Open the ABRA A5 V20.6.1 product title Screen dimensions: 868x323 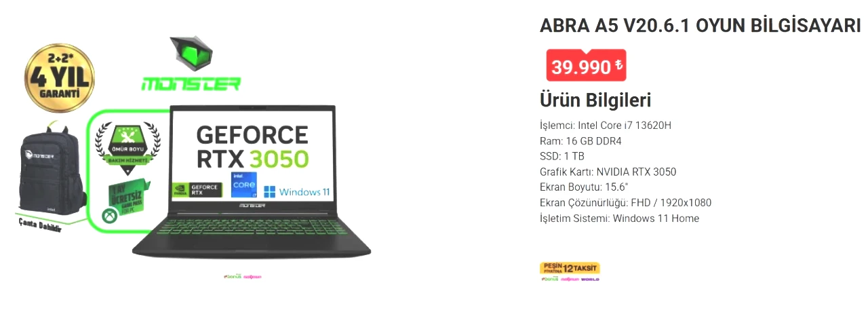[x=700, y=26]
